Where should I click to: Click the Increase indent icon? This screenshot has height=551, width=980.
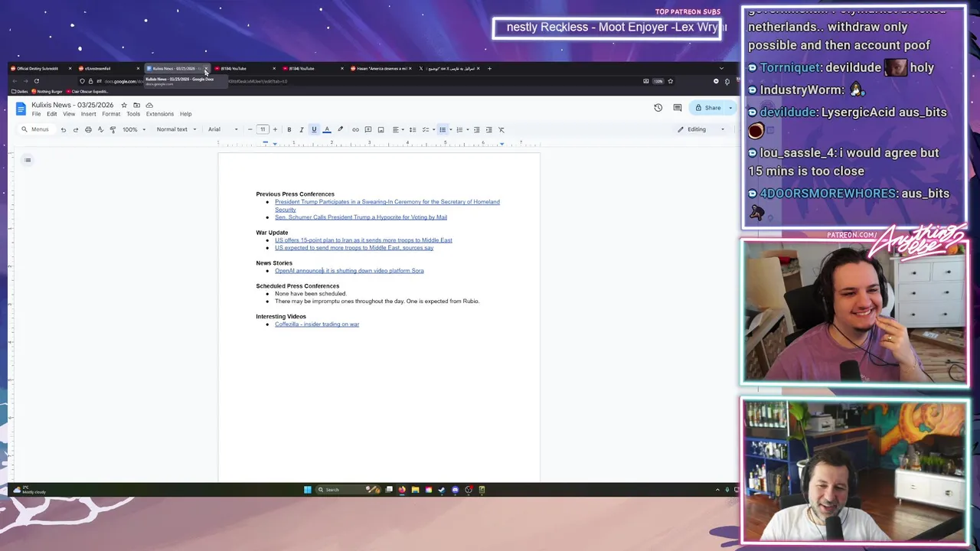[x=488, y=129]
